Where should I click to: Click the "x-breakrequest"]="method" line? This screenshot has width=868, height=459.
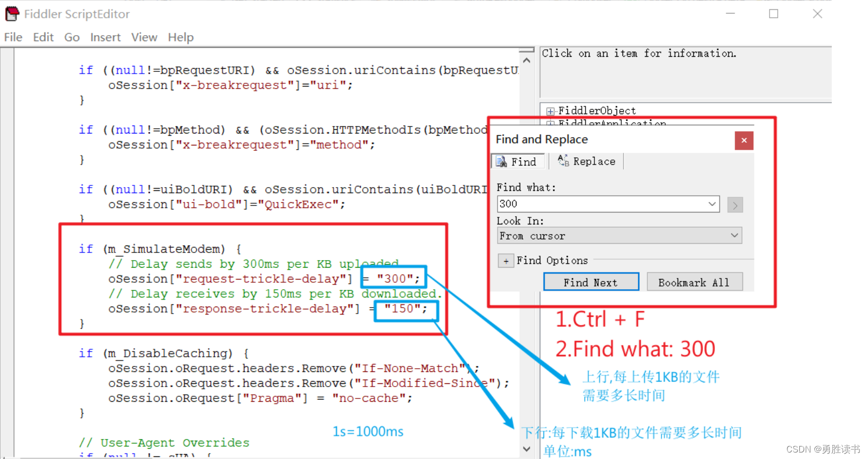point(242,145)
